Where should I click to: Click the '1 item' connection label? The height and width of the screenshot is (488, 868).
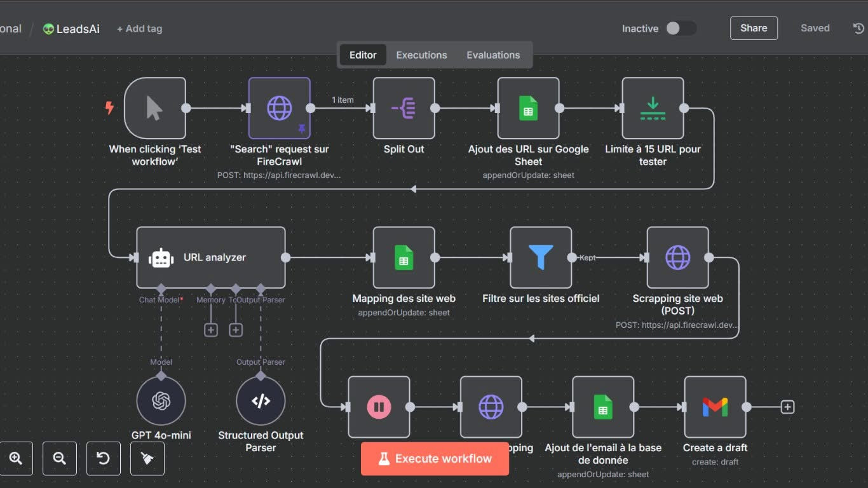pos(342,100)
